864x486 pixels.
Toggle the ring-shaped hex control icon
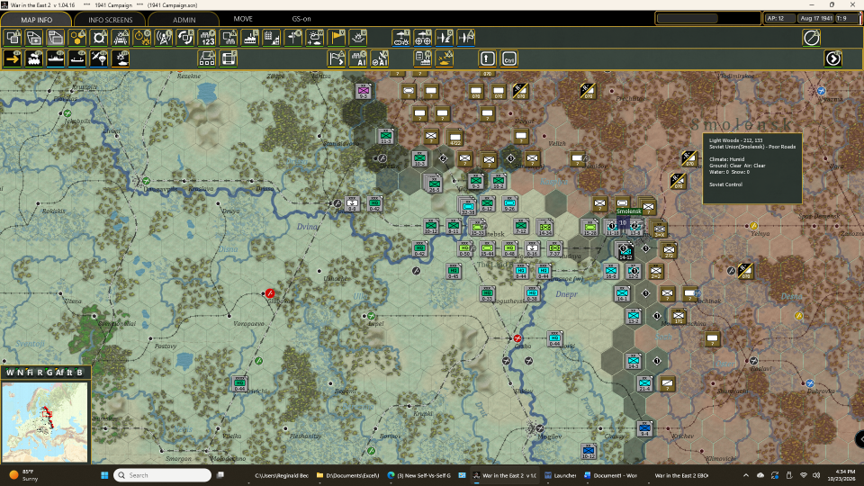[99, 37]
